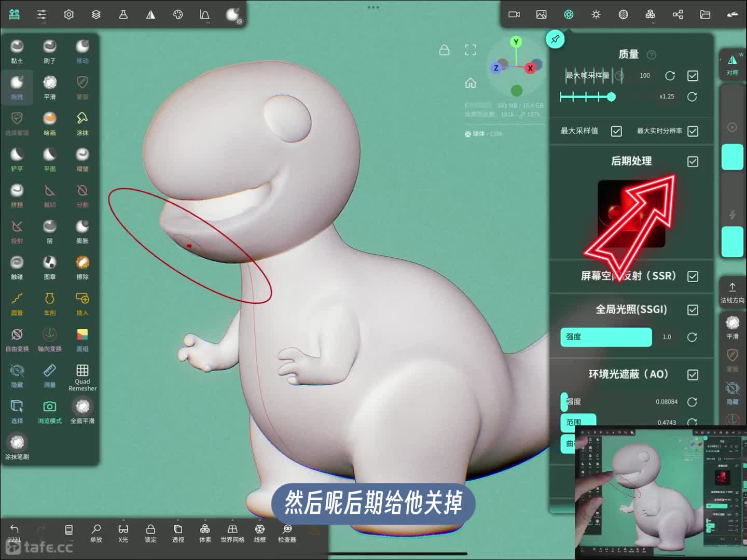
Task: Open the layers menu in top bar
Action: (96, 15)
